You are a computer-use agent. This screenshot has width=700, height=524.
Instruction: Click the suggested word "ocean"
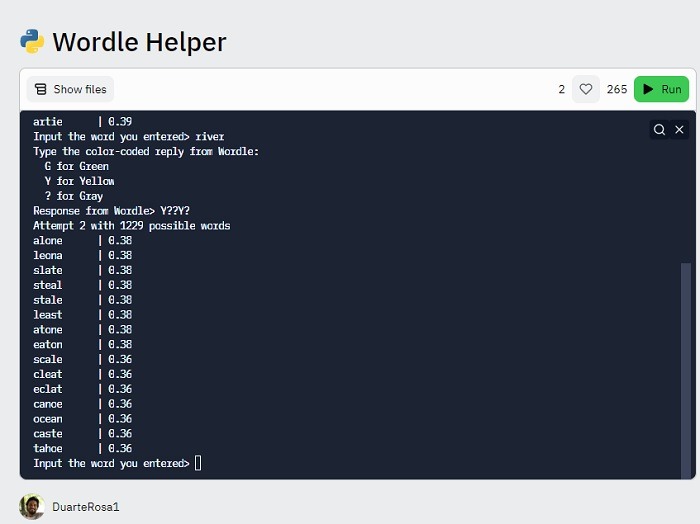[48, 418]
